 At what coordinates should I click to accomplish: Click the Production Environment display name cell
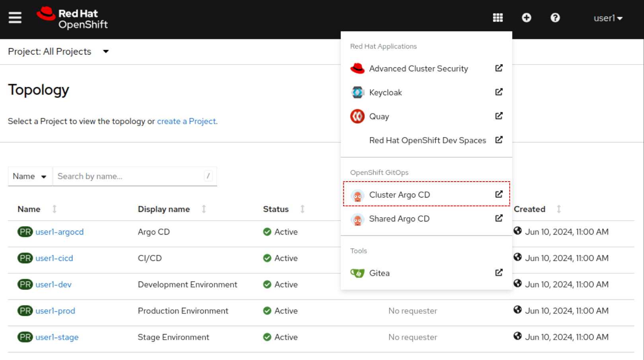tap(183, 311)
